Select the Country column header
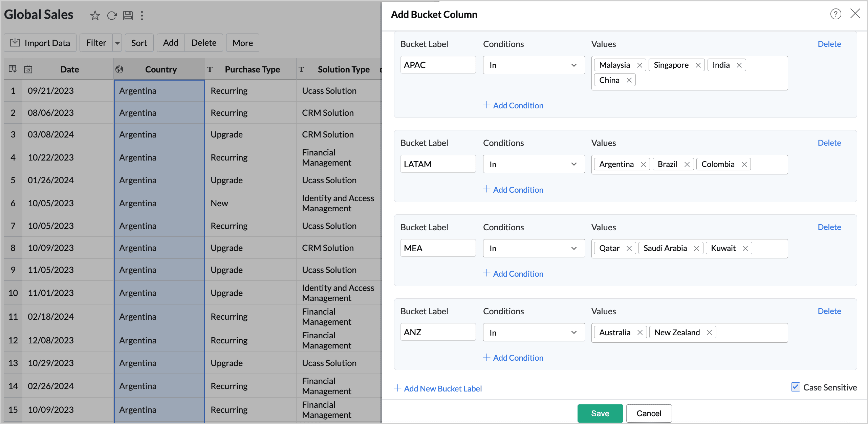The width and height of the screenshot is (868, 424). pos(159,69)
